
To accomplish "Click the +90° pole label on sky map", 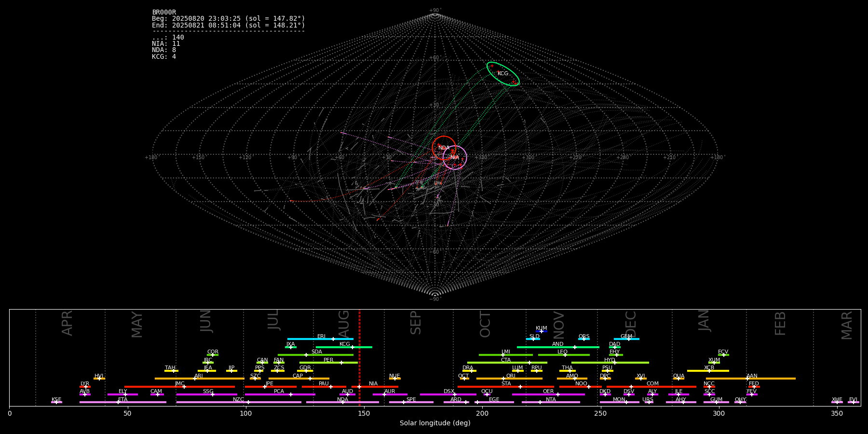I will (x=435, y=11).
